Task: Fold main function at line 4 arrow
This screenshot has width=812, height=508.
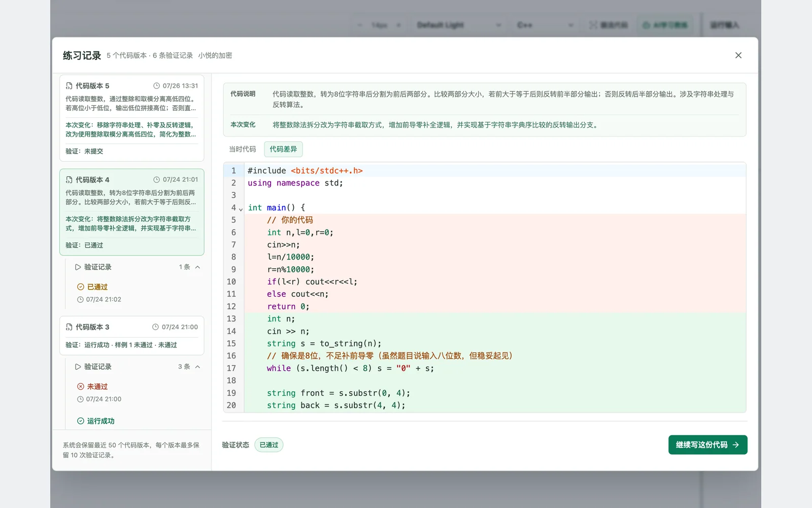Action: 241,208
